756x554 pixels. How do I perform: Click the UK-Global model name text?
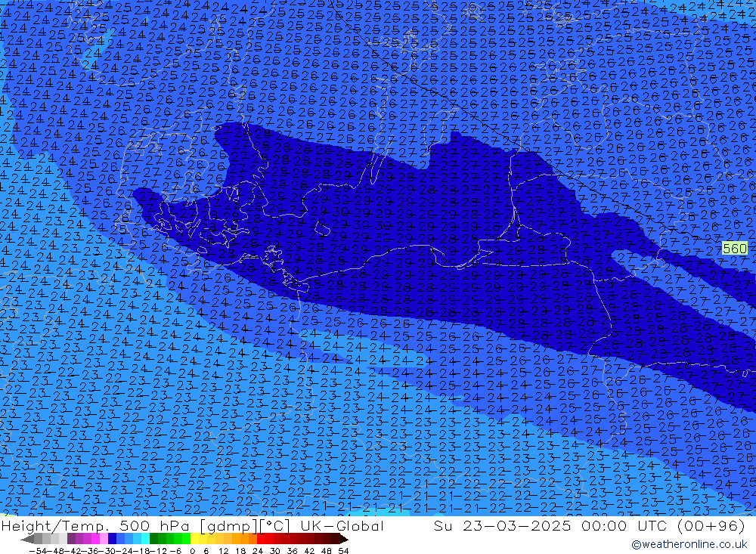(342, 525)
